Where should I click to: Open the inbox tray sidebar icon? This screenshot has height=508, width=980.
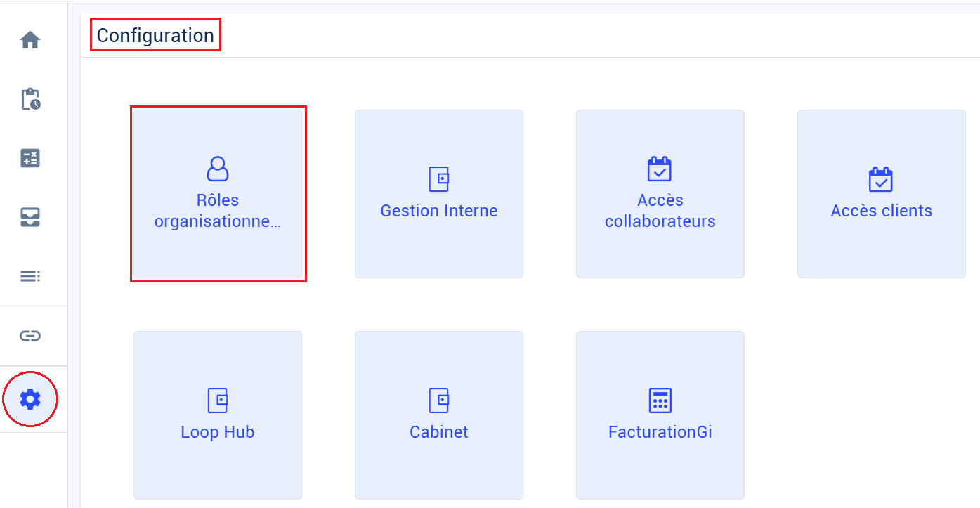[30, 217]
